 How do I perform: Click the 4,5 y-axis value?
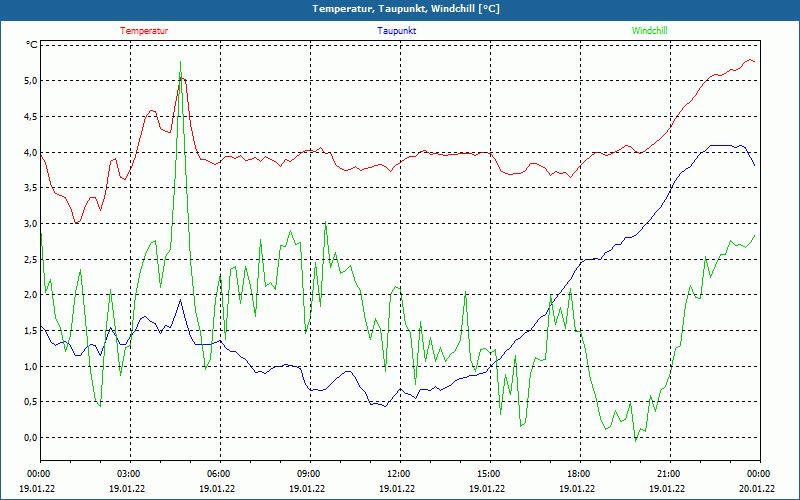(31, 116)
